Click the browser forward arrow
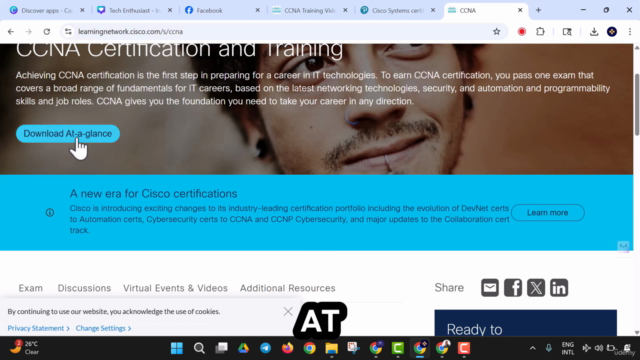Screen dimensions: 640x360 pyautogui.click(x=29, y=31)
